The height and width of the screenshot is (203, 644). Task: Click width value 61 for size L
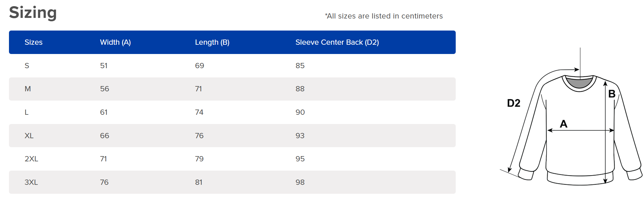point(104,112)
